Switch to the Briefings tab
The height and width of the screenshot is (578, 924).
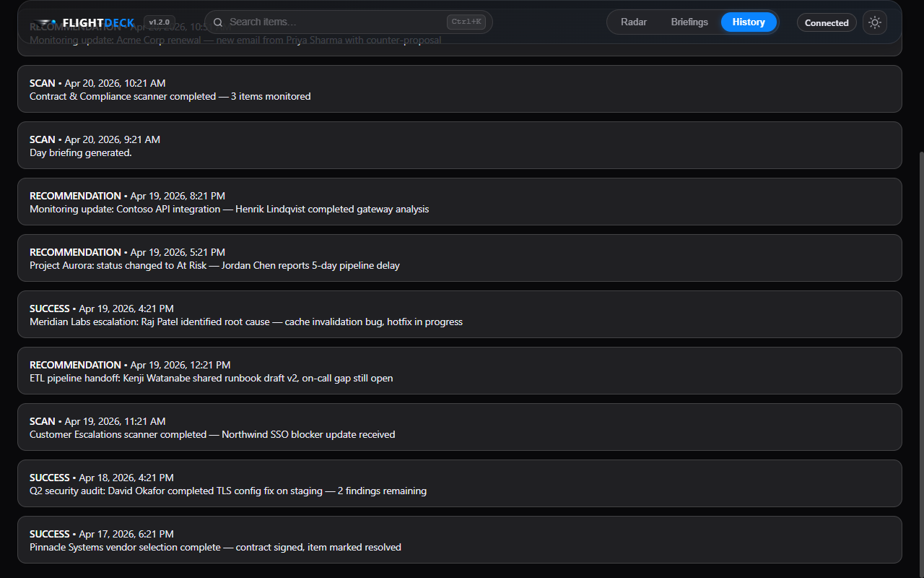(689, 22)
